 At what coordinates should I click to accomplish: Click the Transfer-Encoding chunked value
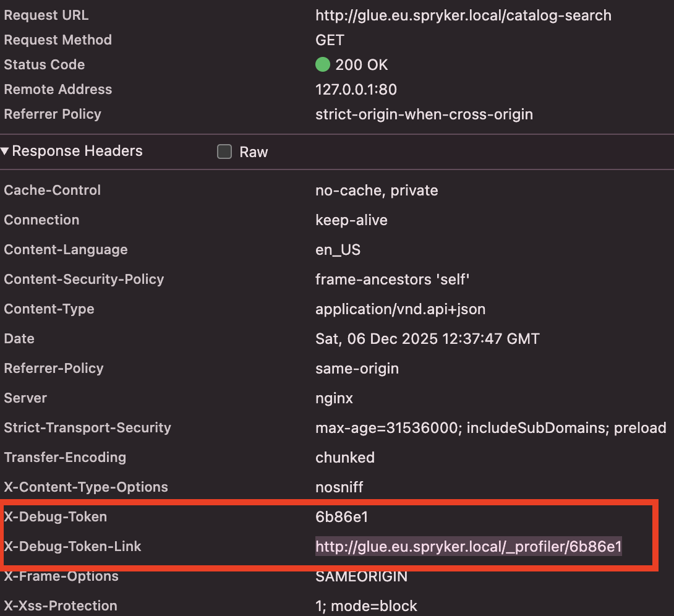pos(344,458)
